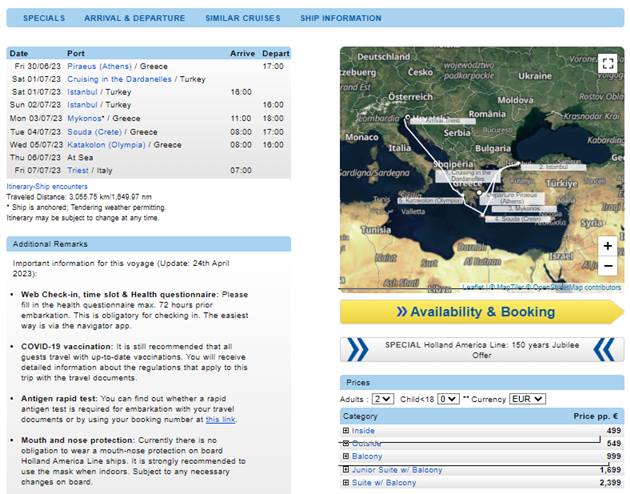This screenshot has height=494, width=630.
Task: Open the Currency EUR dropdown
Action: pos(527,399)
